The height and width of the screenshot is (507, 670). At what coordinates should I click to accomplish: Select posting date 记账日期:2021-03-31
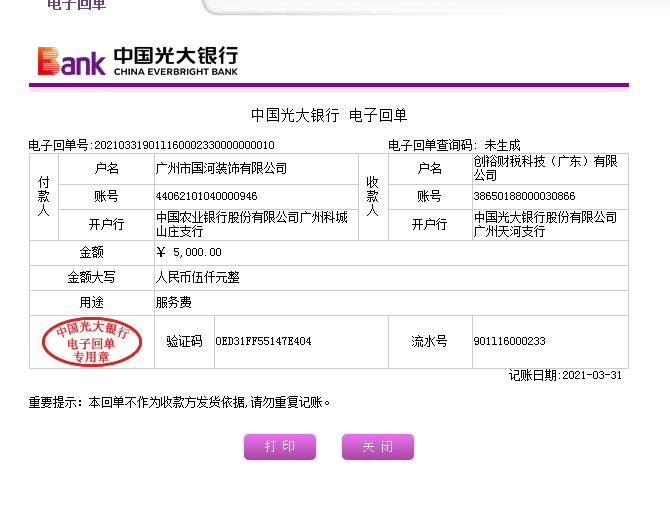coord(565,375)
